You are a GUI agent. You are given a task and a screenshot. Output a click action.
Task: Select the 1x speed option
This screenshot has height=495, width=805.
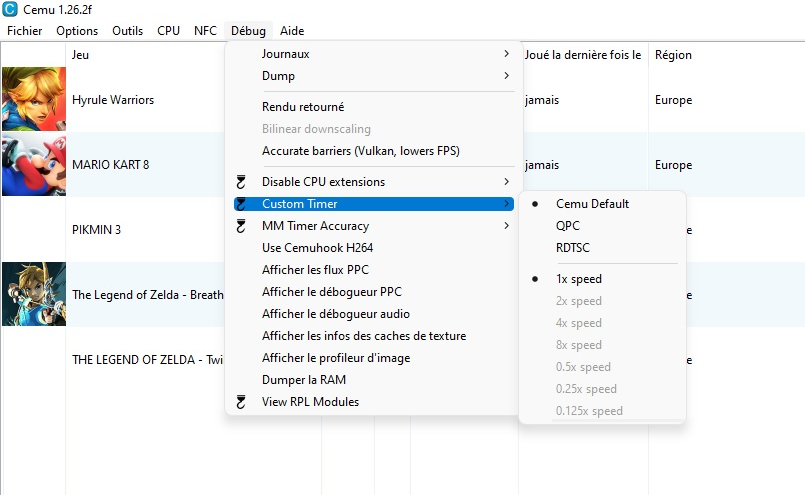(578, 279)
